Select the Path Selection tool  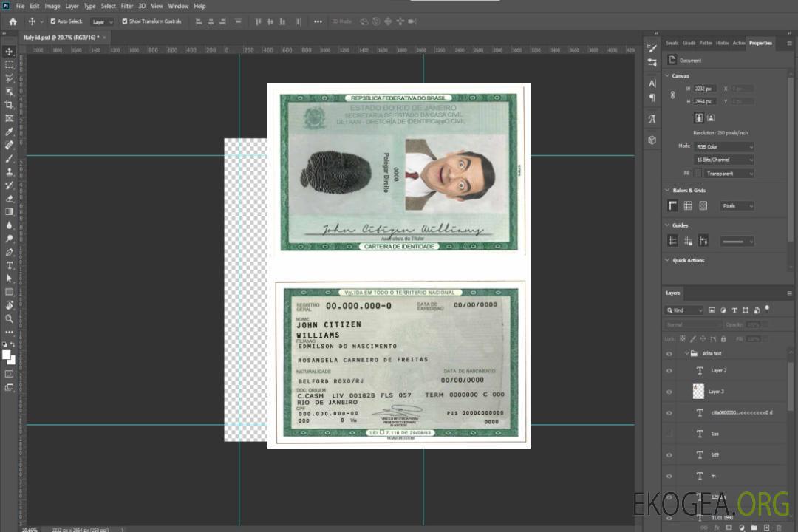point(9,279)
